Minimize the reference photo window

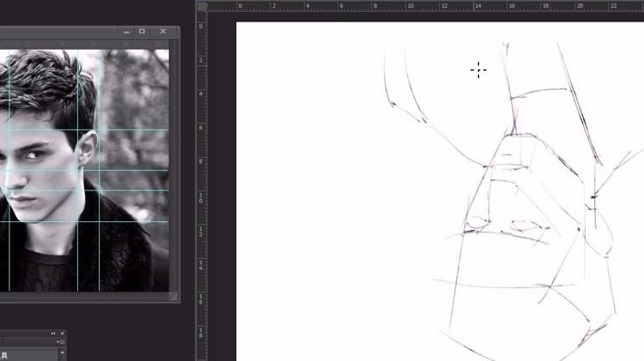coord(126,32)
